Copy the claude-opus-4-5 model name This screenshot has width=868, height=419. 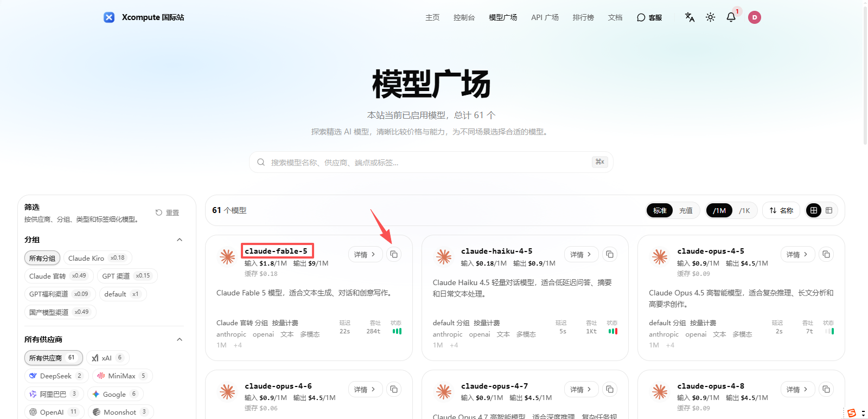click(826, 254)
